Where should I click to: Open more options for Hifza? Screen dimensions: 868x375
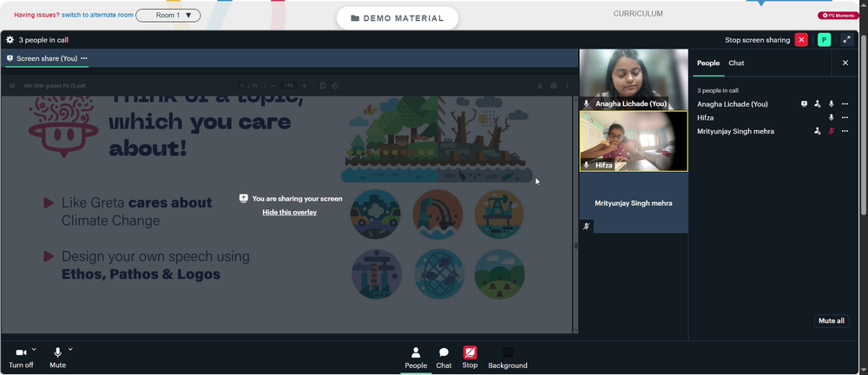845,117
